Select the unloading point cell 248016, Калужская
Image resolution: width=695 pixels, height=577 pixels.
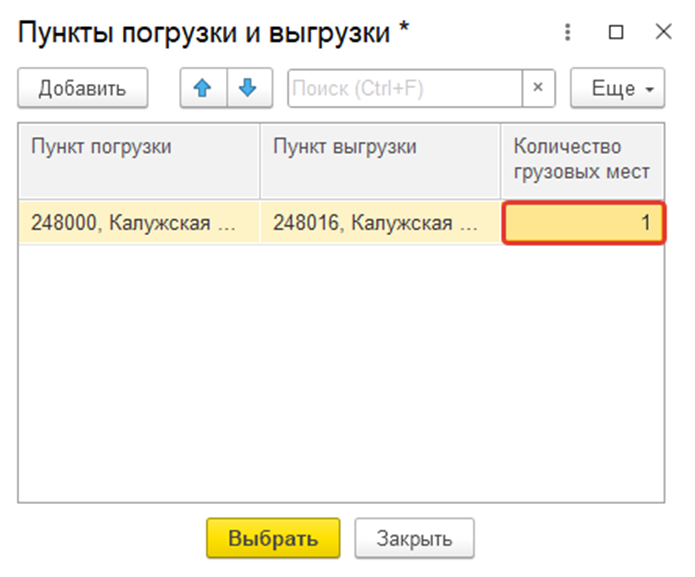(x=380, y=222)
